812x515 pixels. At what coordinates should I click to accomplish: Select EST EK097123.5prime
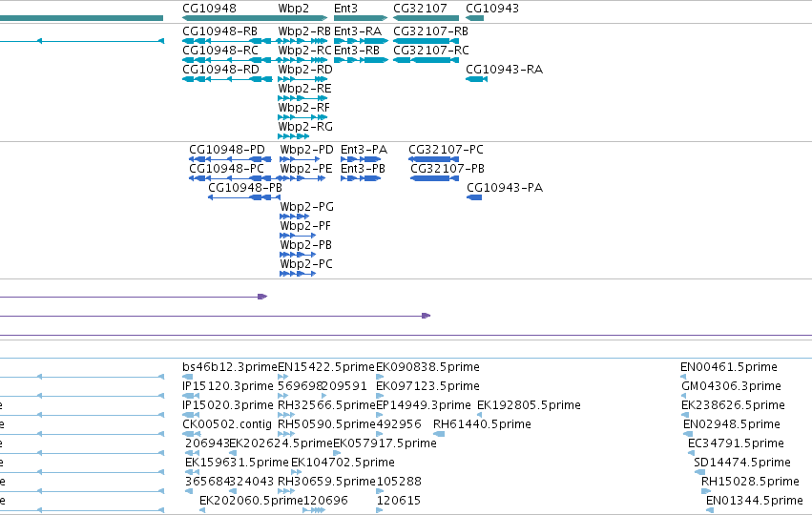coord(427,386)
